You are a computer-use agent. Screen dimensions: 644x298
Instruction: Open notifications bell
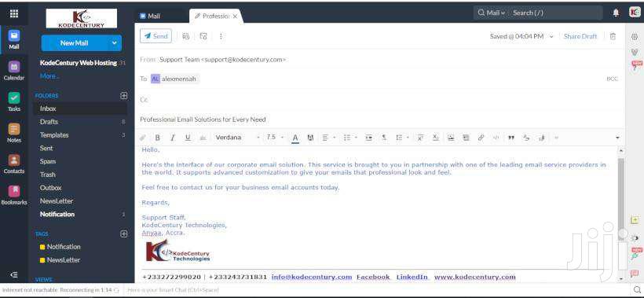616,13
